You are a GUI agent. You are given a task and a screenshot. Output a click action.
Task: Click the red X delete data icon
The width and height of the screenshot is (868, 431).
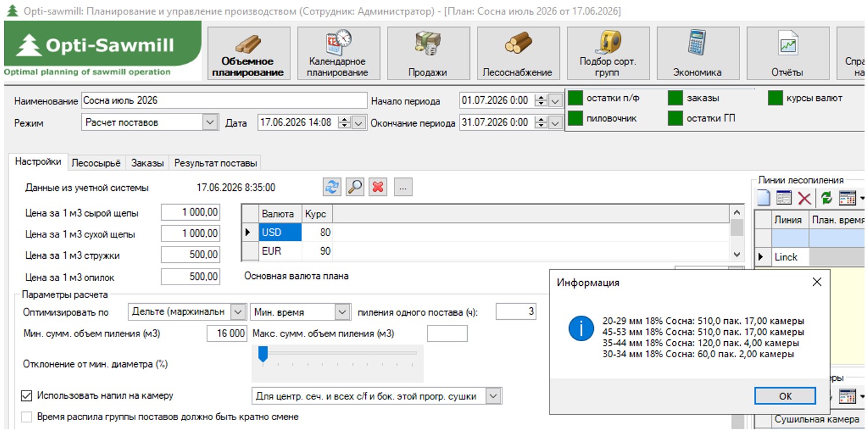378,187
